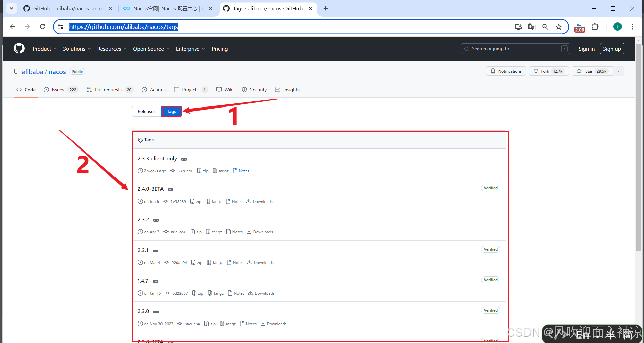Open the Insights tab
Image resolution: width=644 pixels, height=343 pixels.
(287, 90)
